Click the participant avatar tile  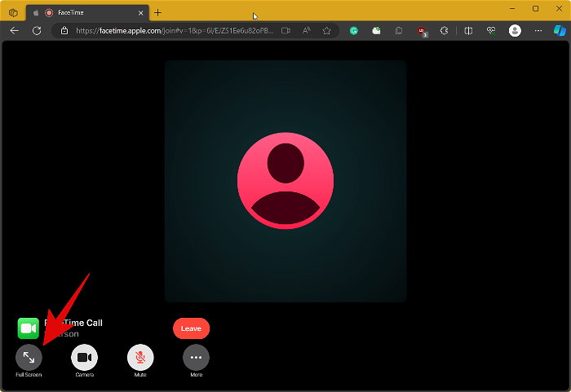point(285,181)
